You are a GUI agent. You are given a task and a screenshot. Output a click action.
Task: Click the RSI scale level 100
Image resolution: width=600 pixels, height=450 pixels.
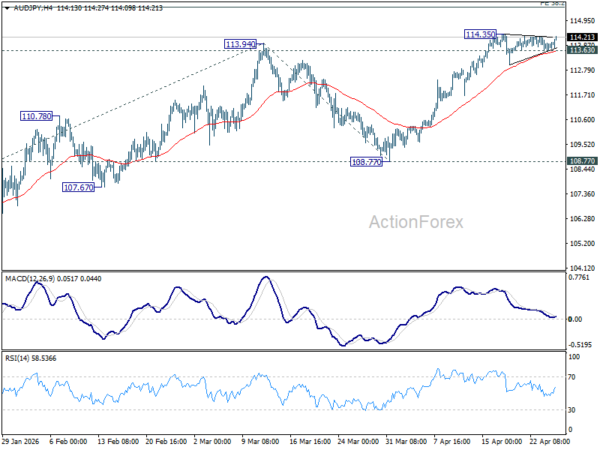(574, 357)
